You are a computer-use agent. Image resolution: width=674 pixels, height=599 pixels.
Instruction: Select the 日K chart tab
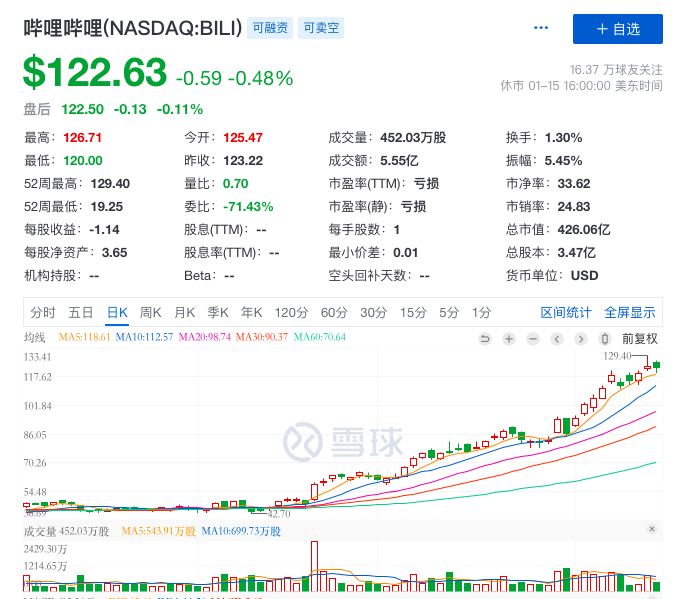tap(117, 312)
